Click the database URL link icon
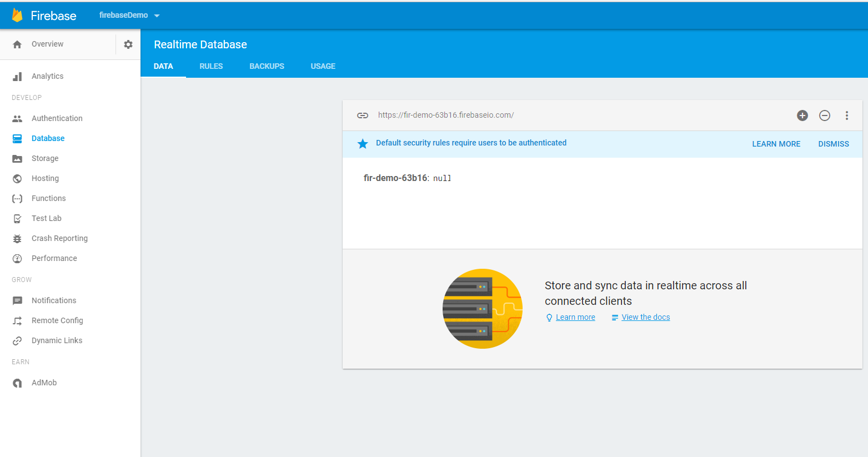This screenshot has height=457, width=868. tap(363, 115)
